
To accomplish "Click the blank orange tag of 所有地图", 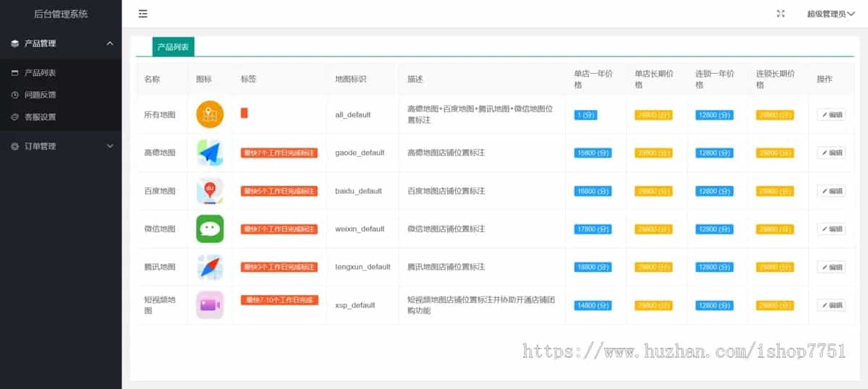I will pos(244,114).
